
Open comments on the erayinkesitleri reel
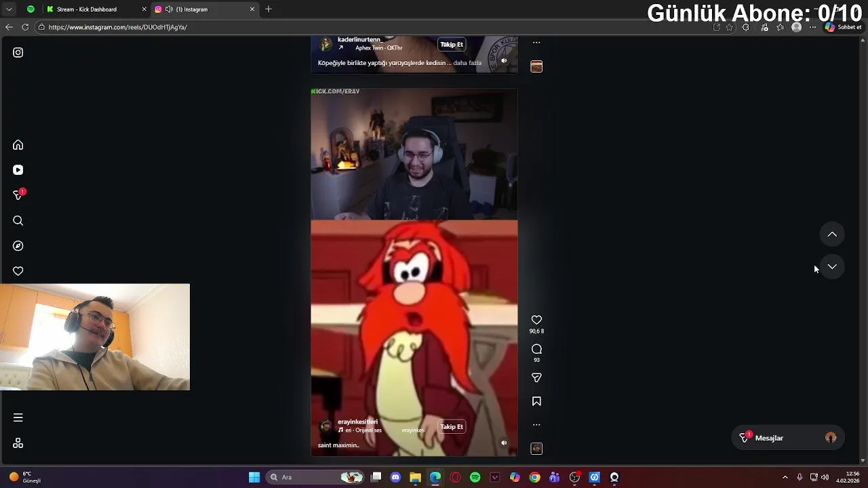click(x=536, y=349)
